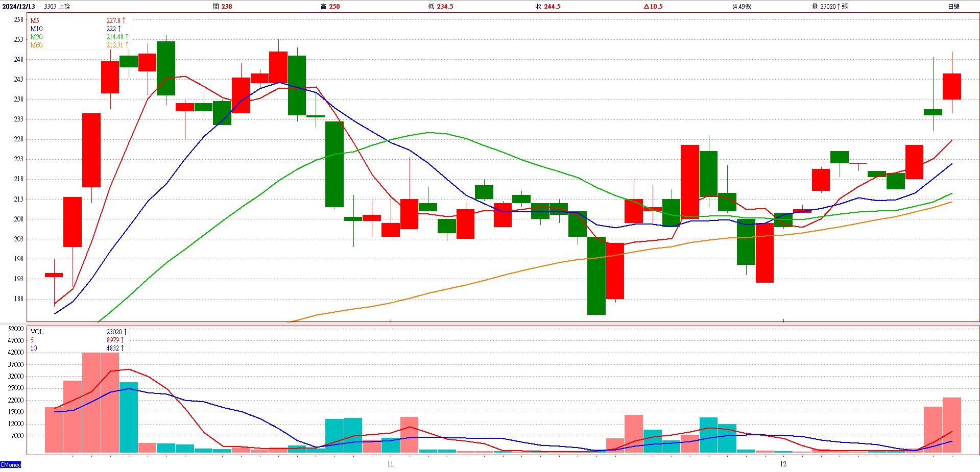Click the 7000 volume axis label
The width and height of the screenshot is (980, 472).
[x=17, y=435]
